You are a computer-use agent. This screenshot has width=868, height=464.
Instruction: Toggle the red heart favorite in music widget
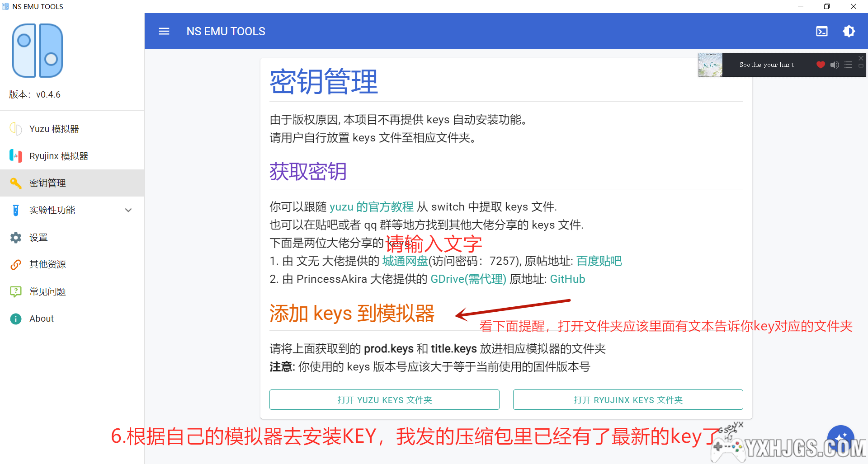(821, 65)
